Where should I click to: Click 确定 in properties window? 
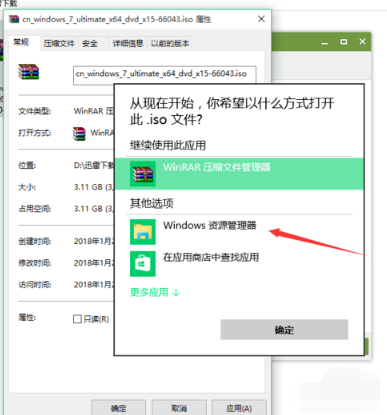[118, 408]
